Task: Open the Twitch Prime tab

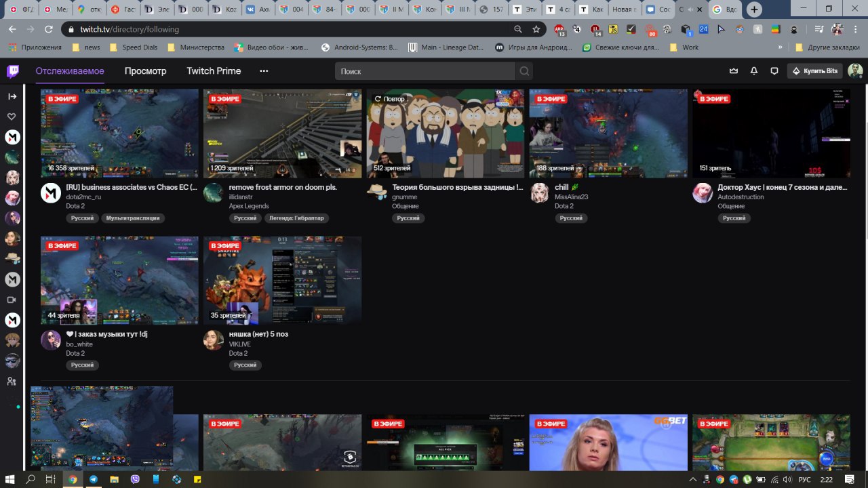Action: pyautogui.click(x=214, y=71)
